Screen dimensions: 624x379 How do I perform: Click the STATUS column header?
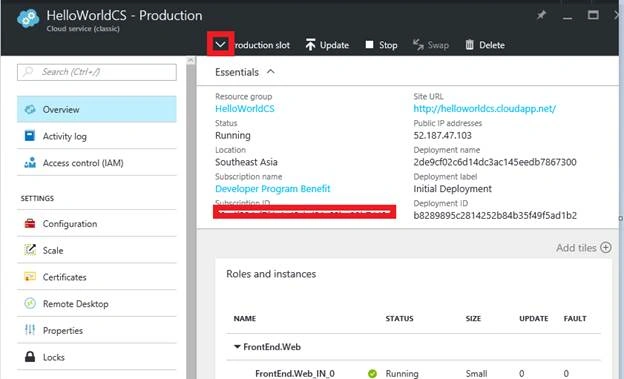click(399, 318)
